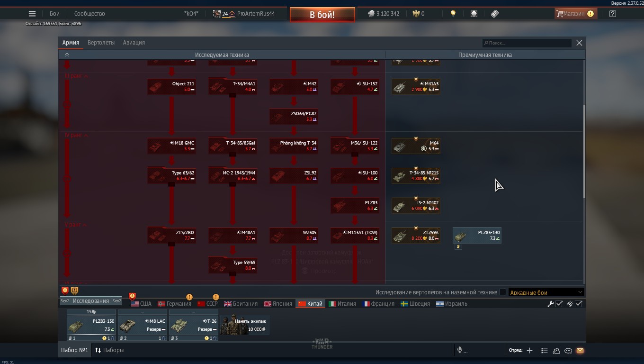The image size is (644, 364).
Task: Toggle helicopter research on ground vehicles checkbox
Action: (503, 292)
